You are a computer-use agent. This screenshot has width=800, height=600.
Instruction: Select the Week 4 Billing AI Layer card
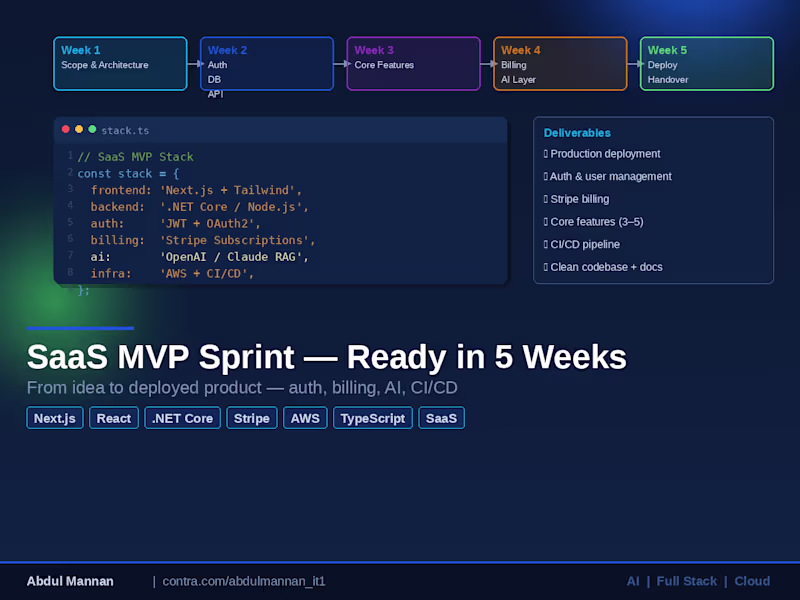560,64
